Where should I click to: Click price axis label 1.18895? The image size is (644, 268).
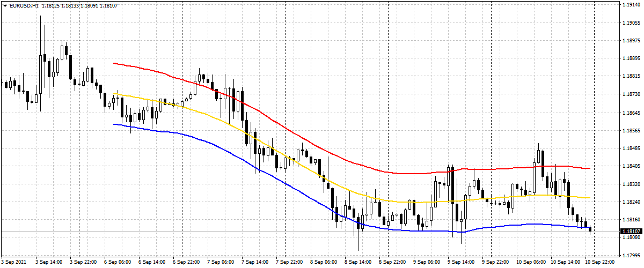click(x=631, y=58)
